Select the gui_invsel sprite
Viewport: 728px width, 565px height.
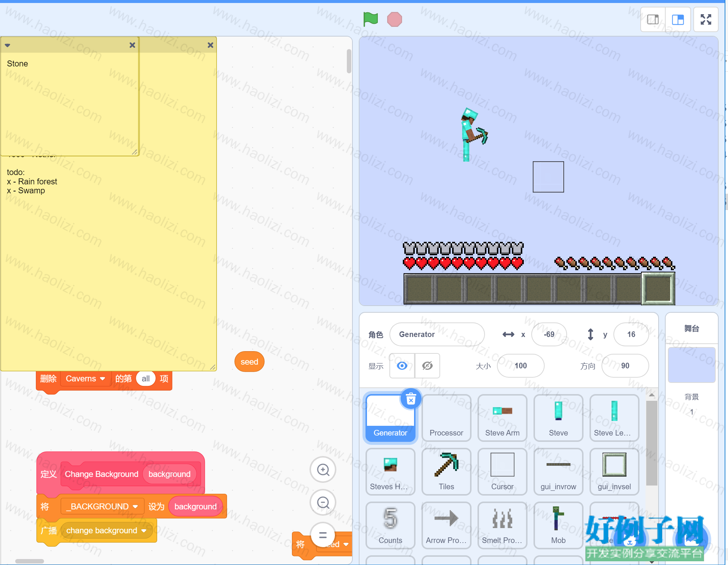click(614, 472)
